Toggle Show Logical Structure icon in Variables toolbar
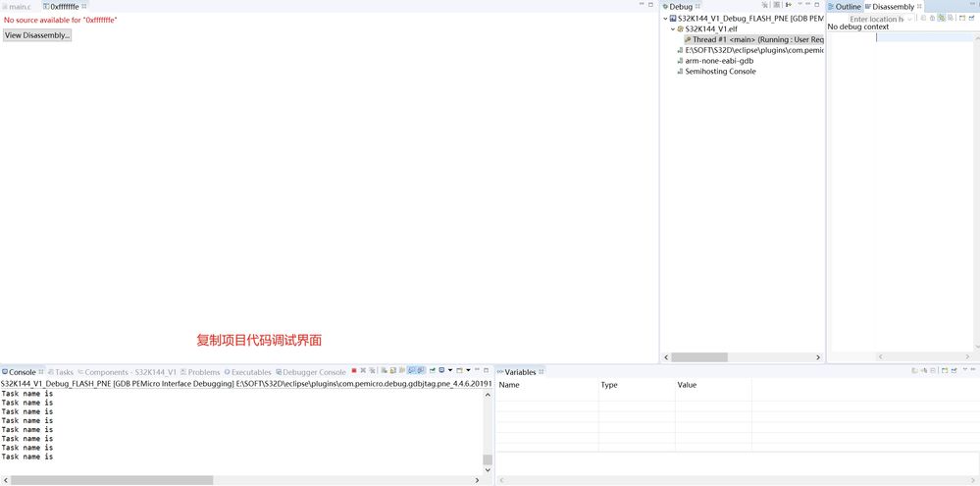This screenshot has height=486, width=980. click(924, 371)
